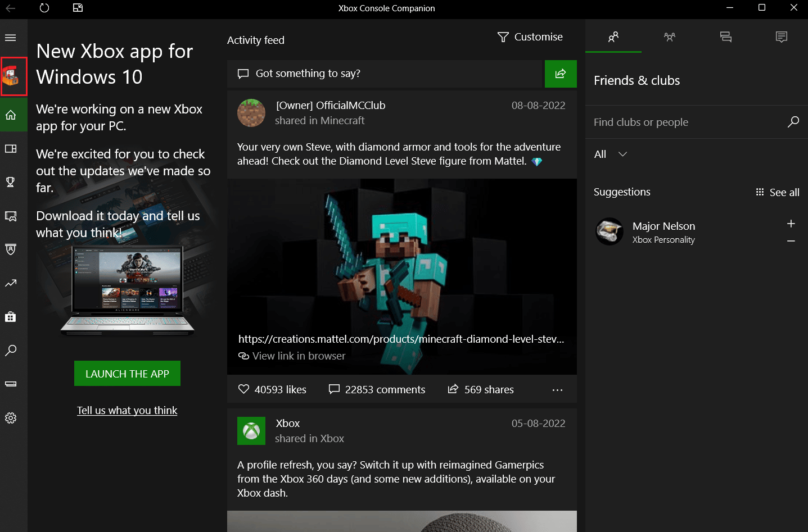Image resolution: width=808 pixels, height=532 pixels.
Task: Switch to Parties tab
Action: click(670, 37)
